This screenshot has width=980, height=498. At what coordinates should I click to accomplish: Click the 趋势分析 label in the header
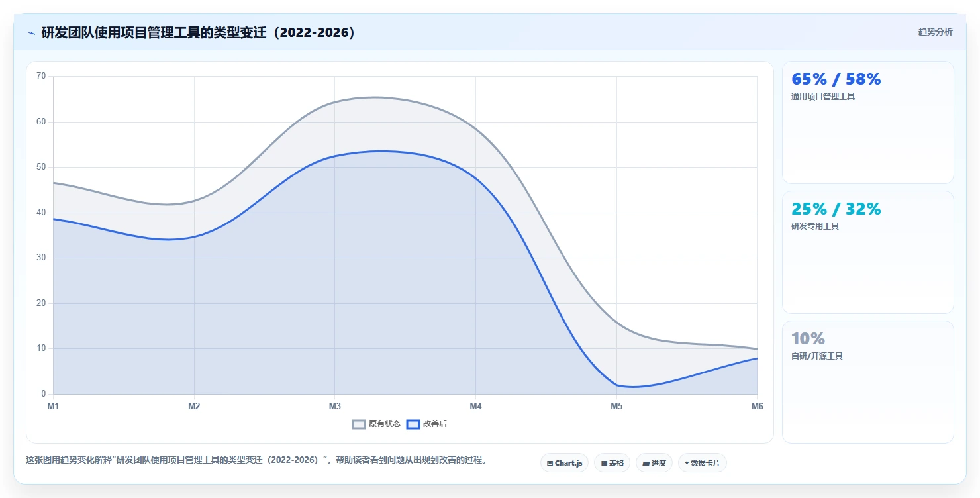[935, 32]
